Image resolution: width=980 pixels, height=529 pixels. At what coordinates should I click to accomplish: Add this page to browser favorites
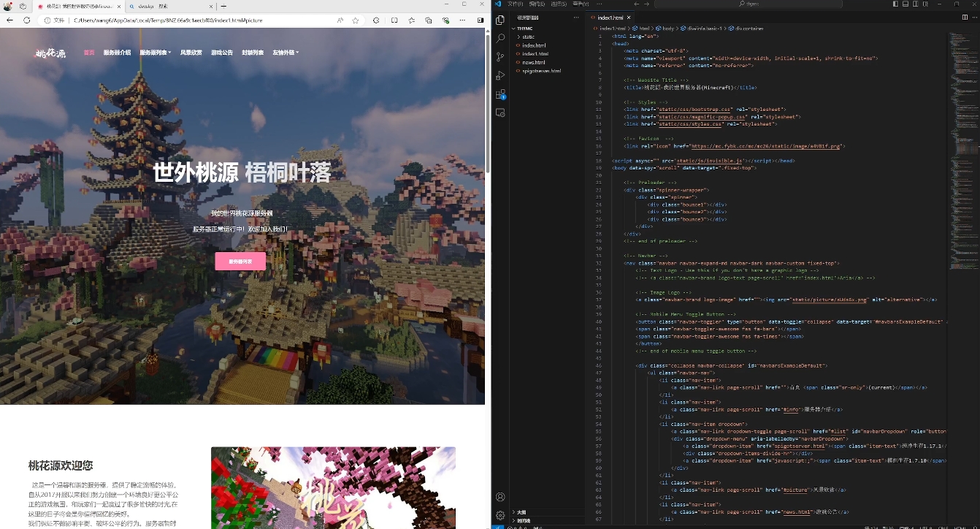(356, 20)
